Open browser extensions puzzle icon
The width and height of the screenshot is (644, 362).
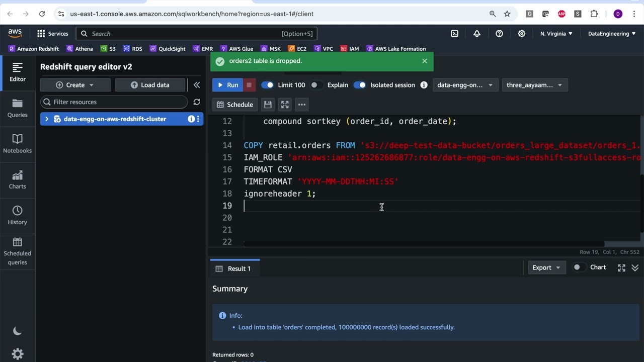[594, 14]
